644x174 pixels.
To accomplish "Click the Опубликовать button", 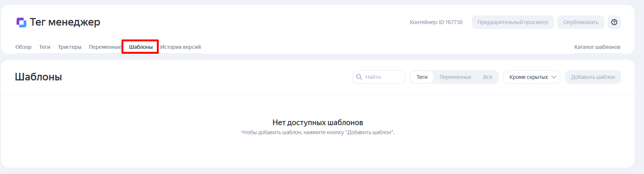I will [581, 22].
